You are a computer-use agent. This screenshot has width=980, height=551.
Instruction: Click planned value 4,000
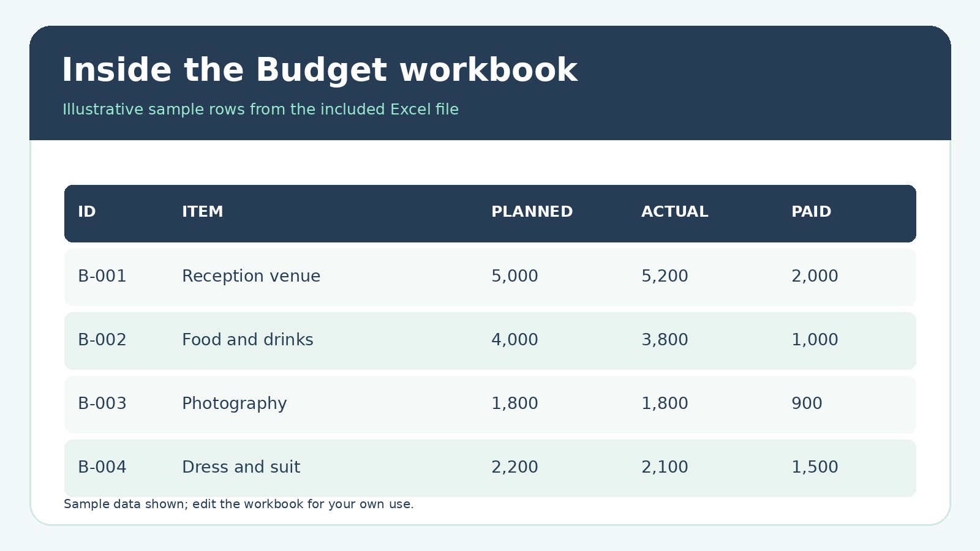(x=514, y=340)
